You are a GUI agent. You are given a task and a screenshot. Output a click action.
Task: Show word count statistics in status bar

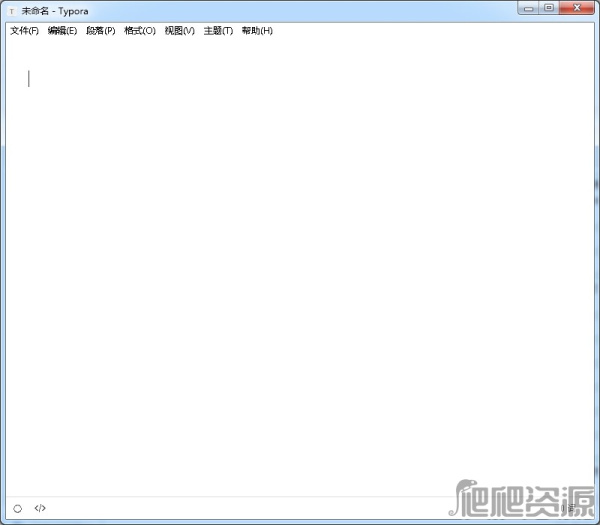568,508
